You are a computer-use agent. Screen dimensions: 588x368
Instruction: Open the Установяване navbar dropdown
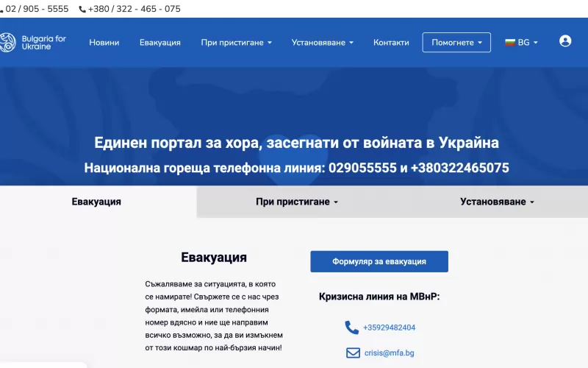pyautogui.click(x=322, y=43)
